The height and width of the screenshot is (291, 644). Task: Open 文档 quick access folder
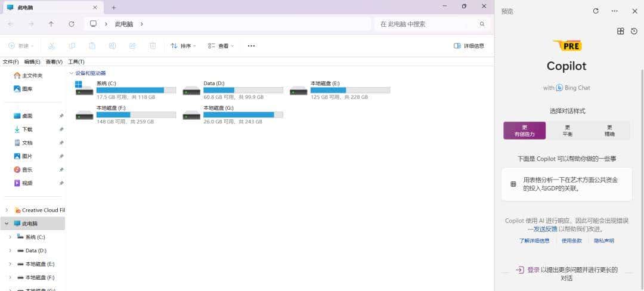coord(23,143)
